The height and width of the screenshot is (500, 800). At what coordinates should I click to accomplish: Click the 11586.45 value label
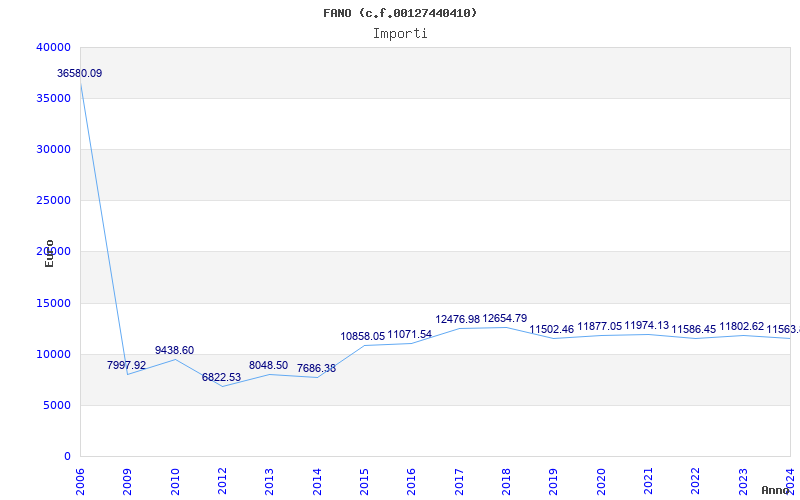693,330
